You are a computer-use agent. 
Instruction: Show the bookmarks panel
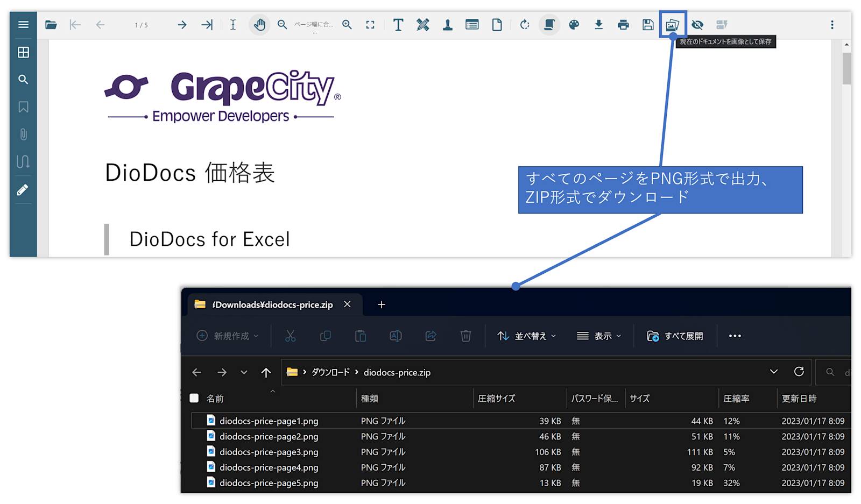[23, 107]
